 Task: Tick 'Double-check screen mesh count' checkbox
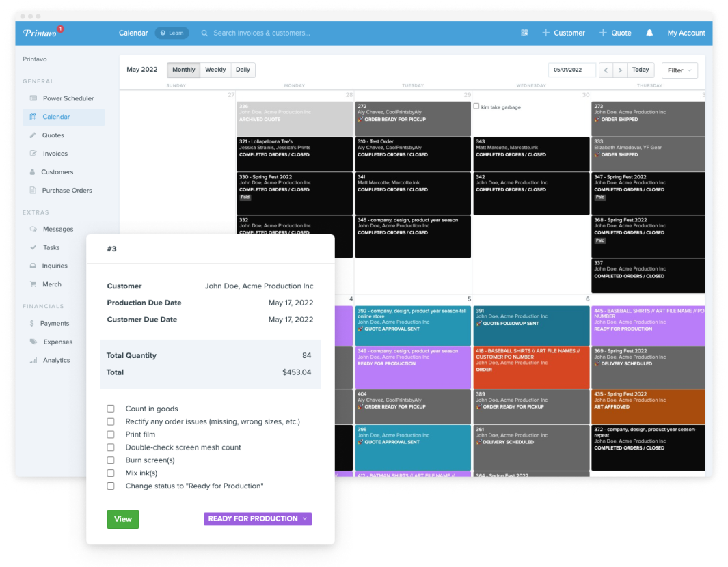tap(111, 447)
